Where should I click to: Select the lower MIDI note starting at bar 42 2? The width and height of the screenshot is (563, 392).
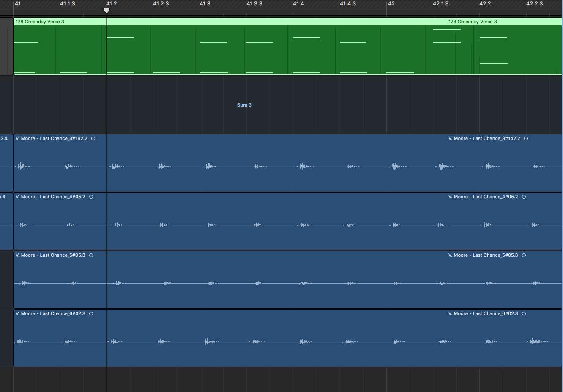[494, 64]
